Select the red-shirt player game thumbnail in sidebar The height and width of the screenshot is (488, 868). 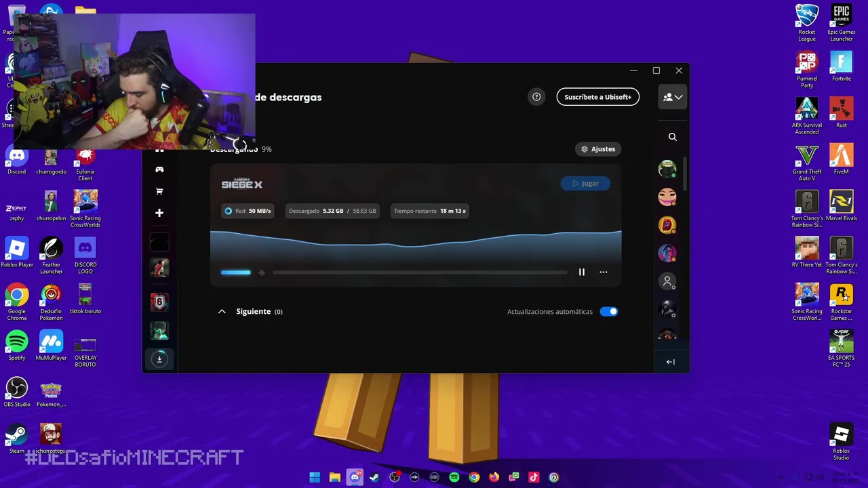tap(159, 268)
